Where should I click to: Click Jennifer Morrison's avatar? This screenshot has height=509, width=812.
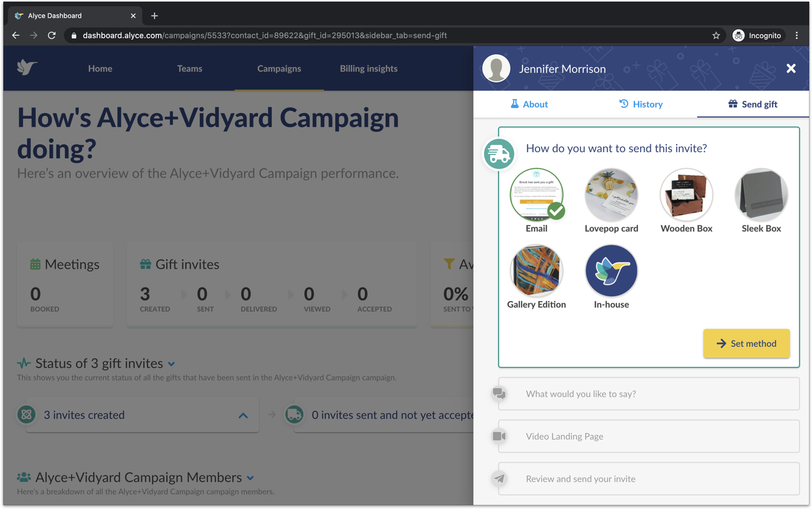(496, 68)
